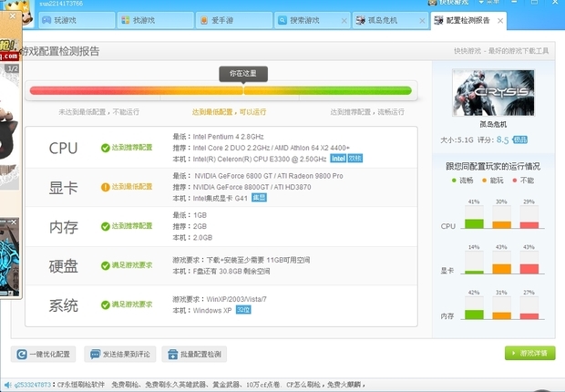Click the green check icon beside CPU

coord(105,148)
